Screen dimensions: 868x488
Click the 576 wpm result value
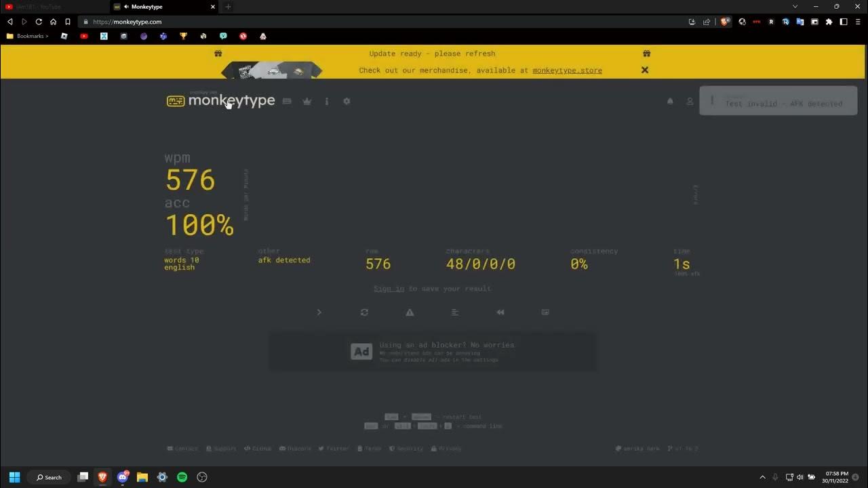click(190, 180)
